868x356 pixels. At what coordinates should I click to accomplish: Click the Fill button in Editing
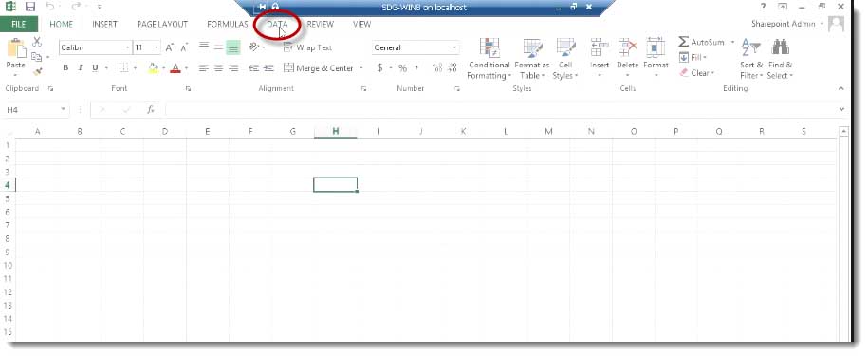click(693, 58)
